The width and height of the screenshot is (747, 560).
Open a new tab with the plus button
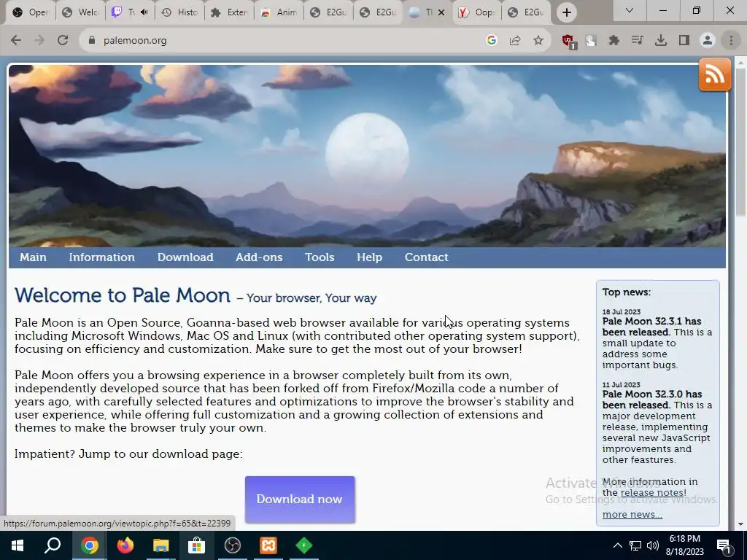click(567, 12)
